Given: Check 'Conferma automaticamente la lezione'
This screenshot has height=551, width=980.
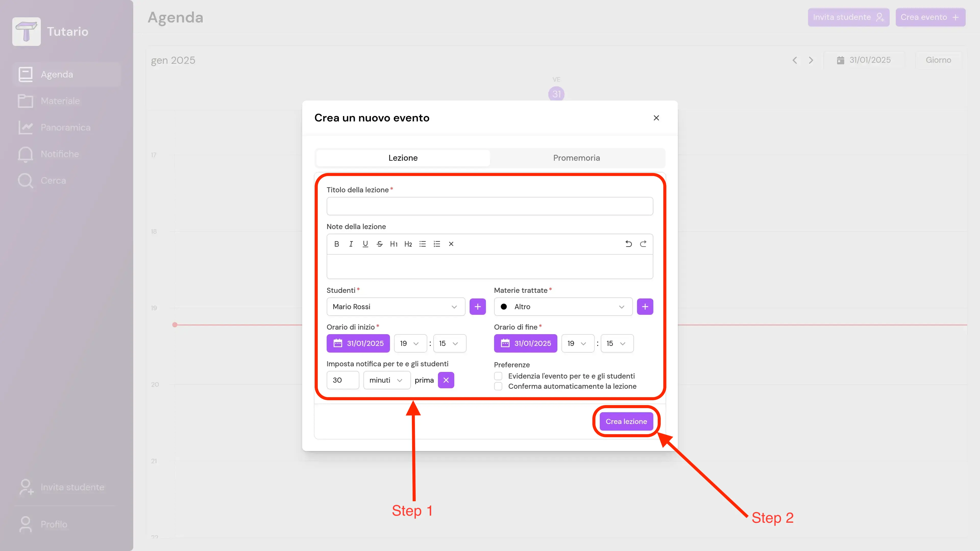Looking at the screenshot, I should (x=498, y=386).
